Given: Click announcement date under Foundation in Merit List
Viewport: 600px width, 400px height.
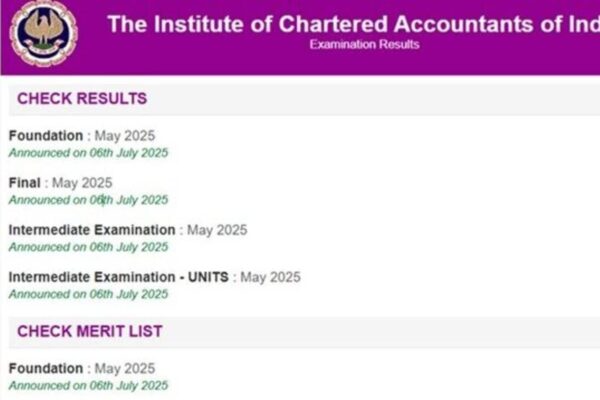Looking at the screenshot, I should point(88,385).
